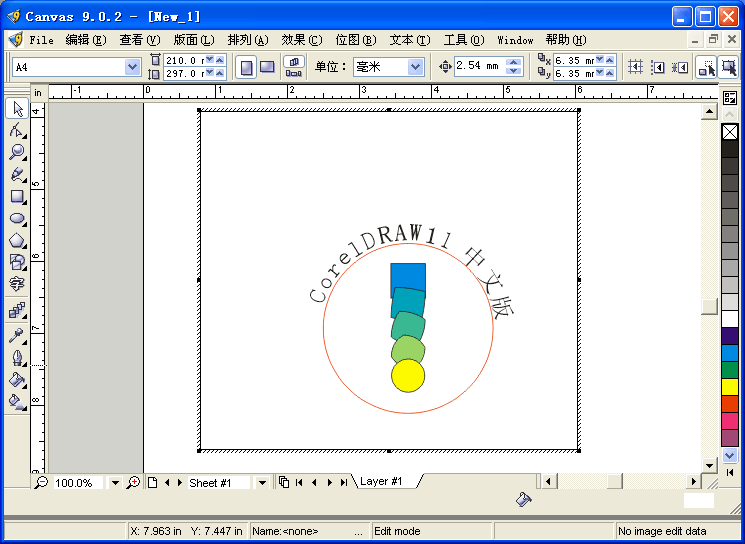Viewport: 745px width, 544px height.
Task: Select the Fill bucket tool
Action: pos(17,380)
